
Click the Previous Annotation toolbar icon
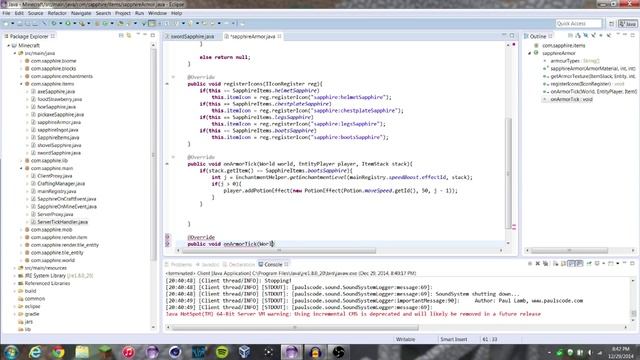point(190,23)
